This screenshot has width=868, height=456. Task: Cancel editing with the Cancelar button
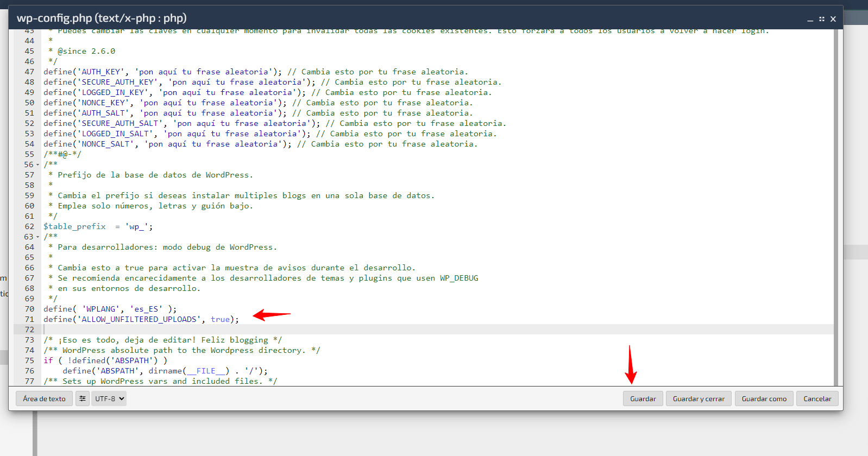point(817,398)
